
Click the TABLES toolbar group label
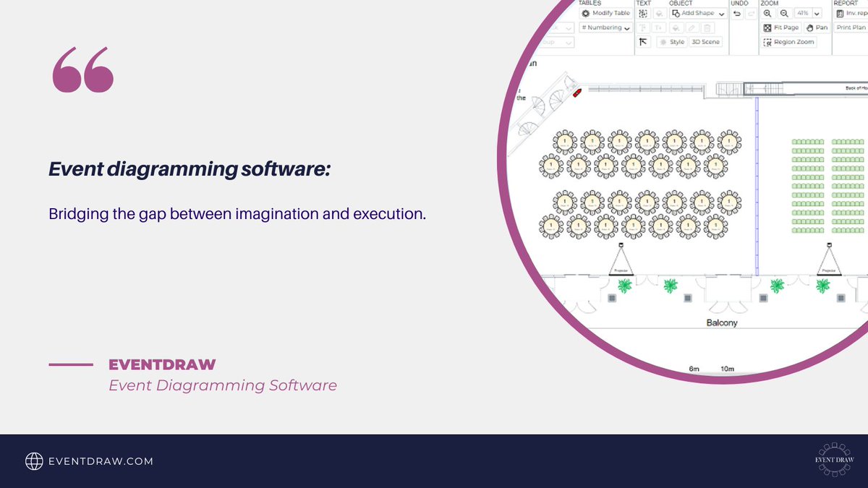[x=590, y=3]
